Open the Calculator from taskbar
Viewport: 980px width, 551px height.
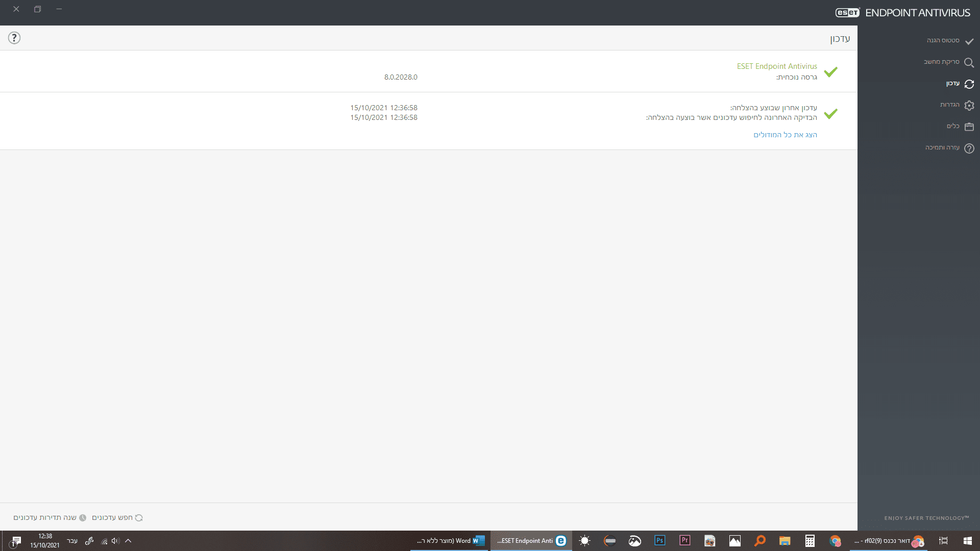coord(810,541)
